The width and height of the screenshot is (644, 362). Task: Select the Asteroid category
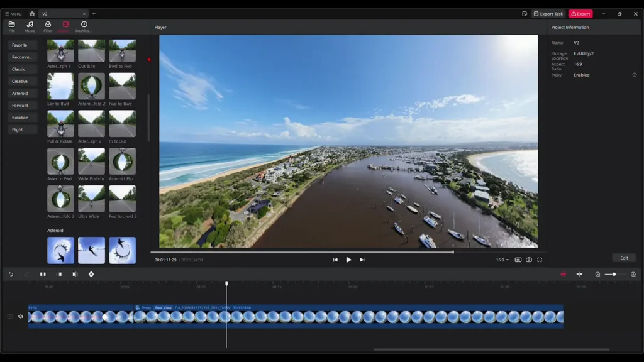pyautogui.click(x=21, y=93)
